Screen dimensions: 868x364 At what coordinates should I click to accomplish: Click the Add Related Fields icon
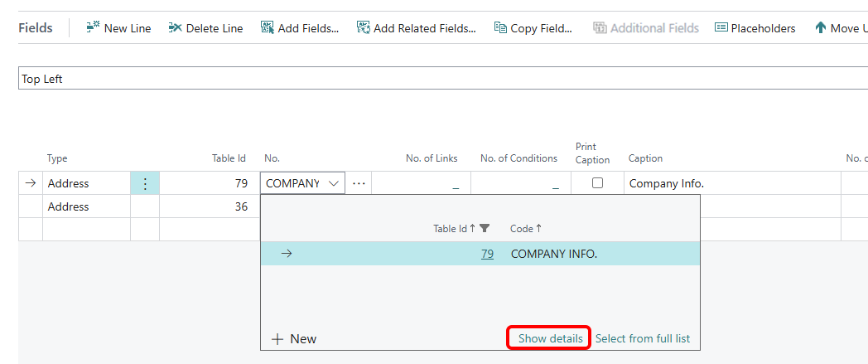363,28
